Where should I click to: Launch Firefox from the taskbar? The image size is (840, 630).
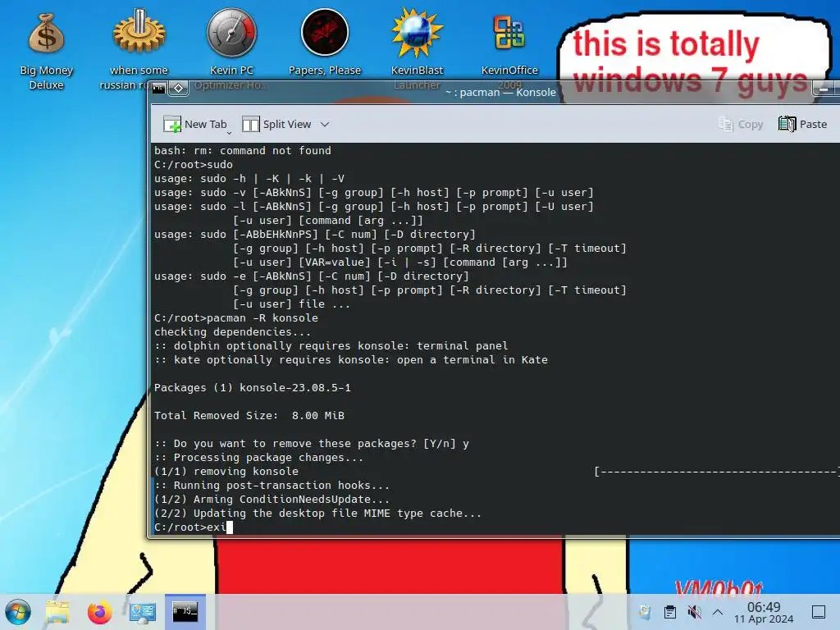click(x=99, y=612)
